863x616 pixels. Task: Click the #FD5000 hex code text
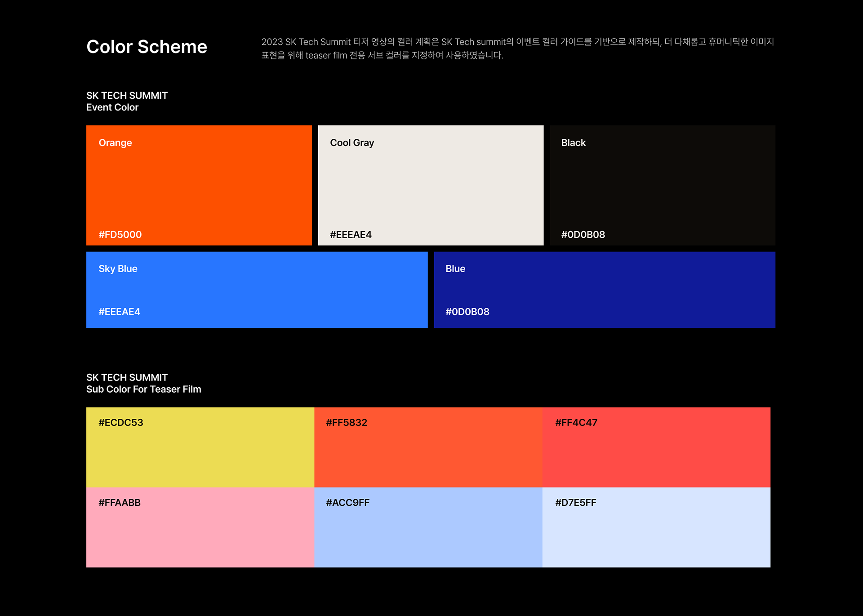(x=120, y=235)
